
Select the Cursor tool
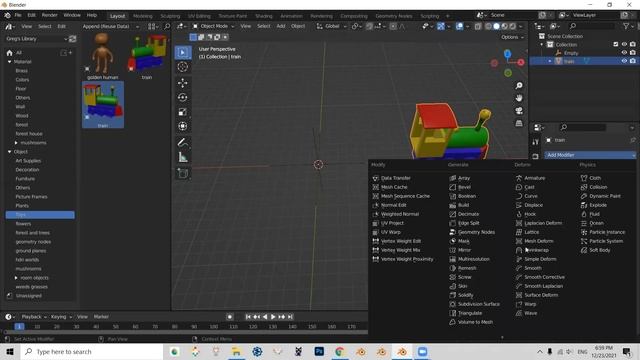click(x=183, y=67)
